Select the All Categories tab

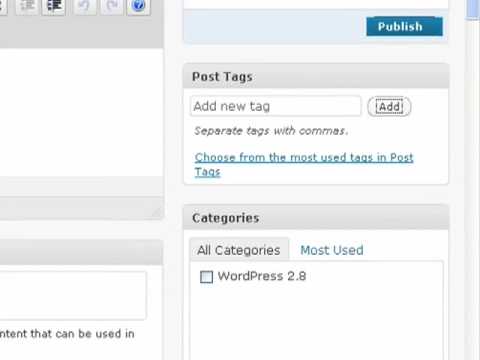[239, 250]
